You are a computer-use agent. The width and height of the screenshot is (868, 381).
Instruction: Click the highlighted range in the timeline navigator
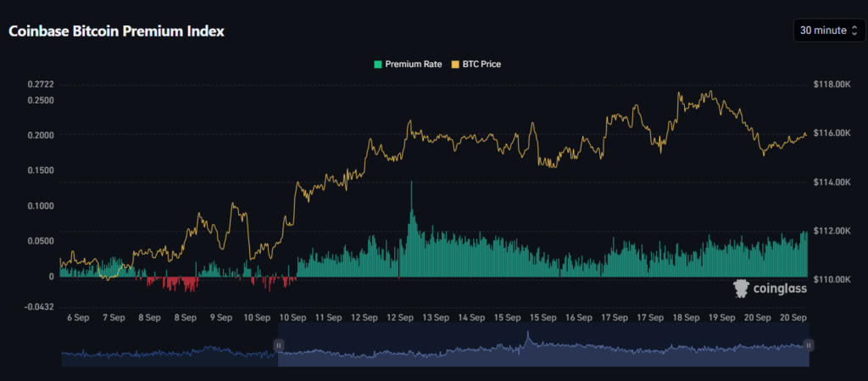(542, 354)
